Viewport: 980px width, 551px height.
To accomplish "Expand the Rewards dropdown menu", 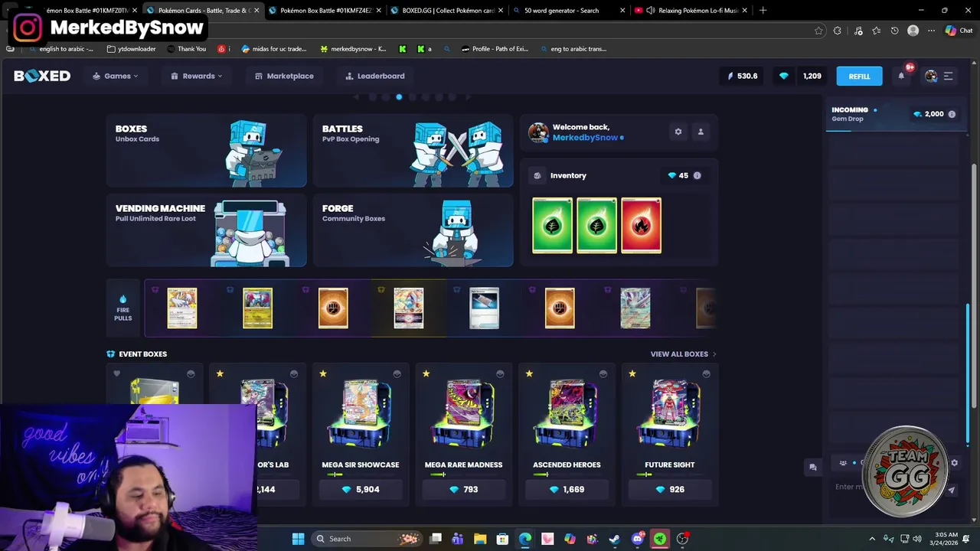I will coord(197,76).
